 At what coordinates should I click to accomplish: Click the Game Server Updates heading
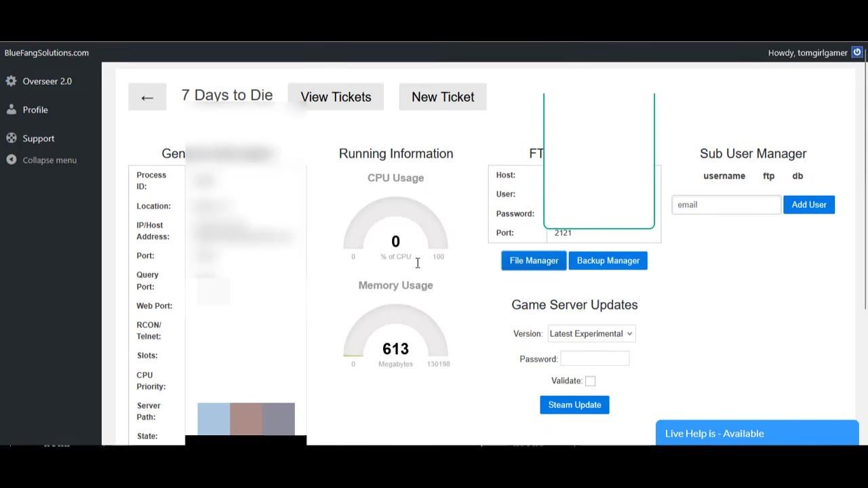574,305
